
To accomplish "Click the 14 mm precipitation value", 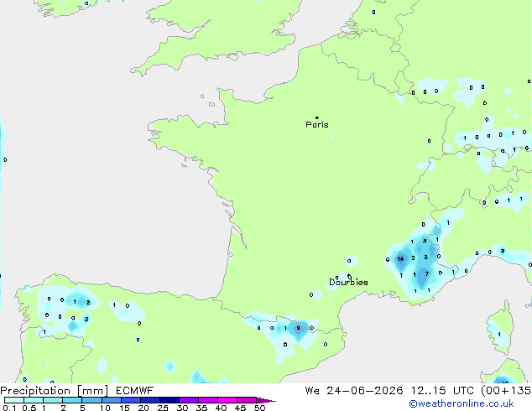I will (x=401, y=258).
